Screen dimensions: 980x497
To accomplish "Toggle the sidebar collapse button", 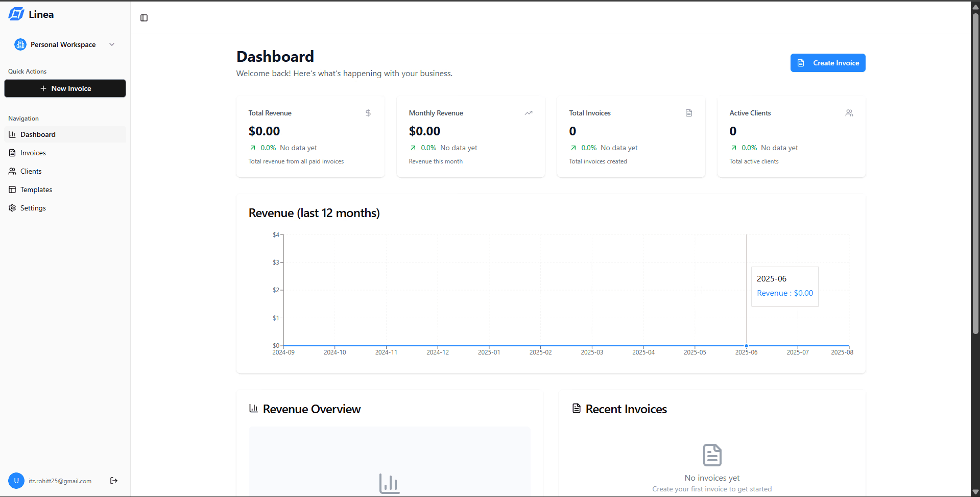I will click(144, 18).
